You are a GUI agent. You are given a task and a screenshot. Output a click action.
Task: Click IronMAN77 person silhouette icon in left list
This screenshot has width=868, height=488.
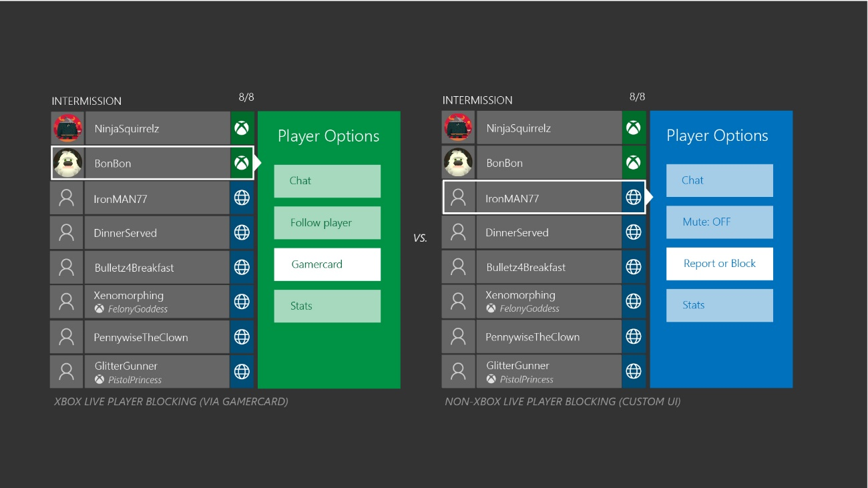point(66,198)
